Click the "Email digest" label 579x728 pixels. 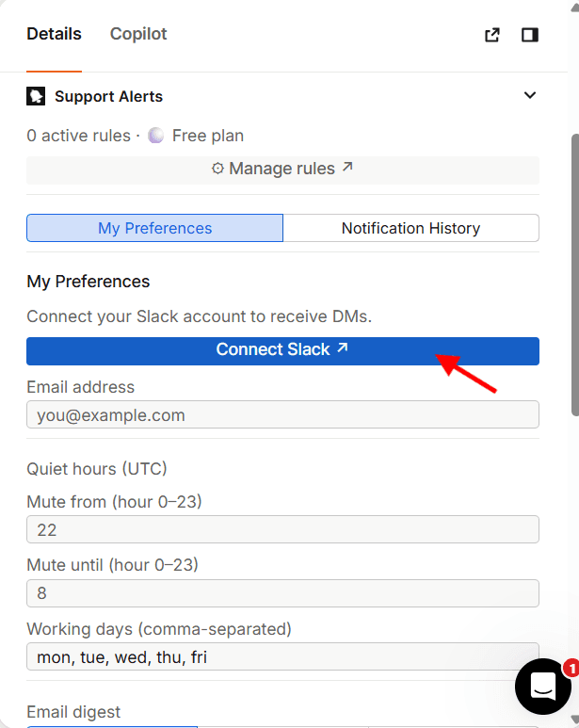pyautogui.click(x=73, y=712)
